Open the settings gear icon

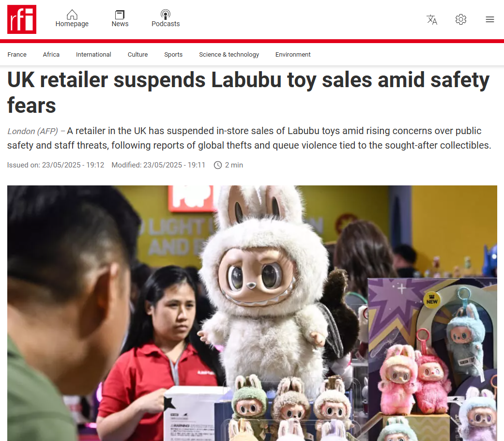click(x=461, y=19)
